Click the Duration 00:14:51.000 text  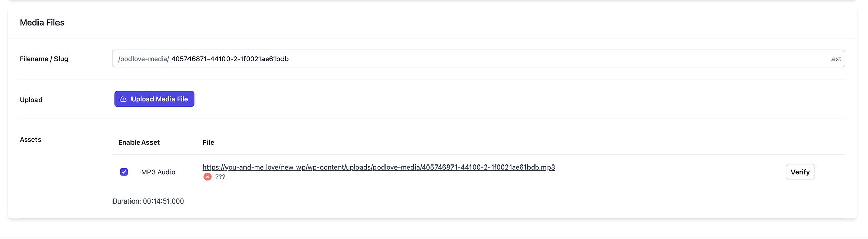tap(148, 201)
